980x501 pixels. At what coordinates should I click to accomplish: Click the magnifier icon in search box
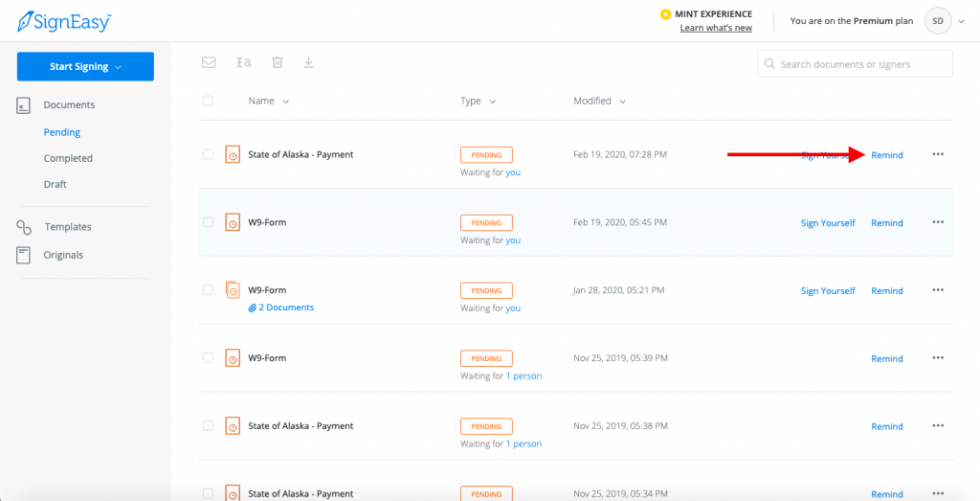770,64
